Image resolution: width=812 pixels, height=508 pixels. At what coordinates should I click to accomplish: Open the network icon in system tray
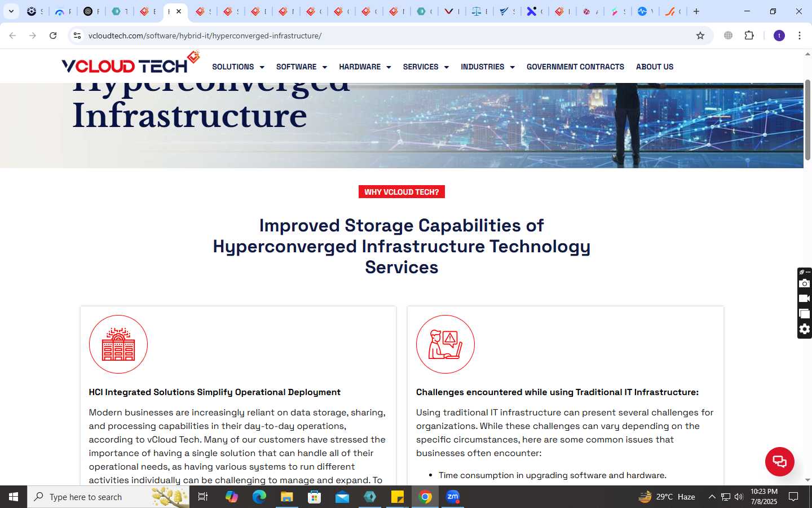pos(726,497)
